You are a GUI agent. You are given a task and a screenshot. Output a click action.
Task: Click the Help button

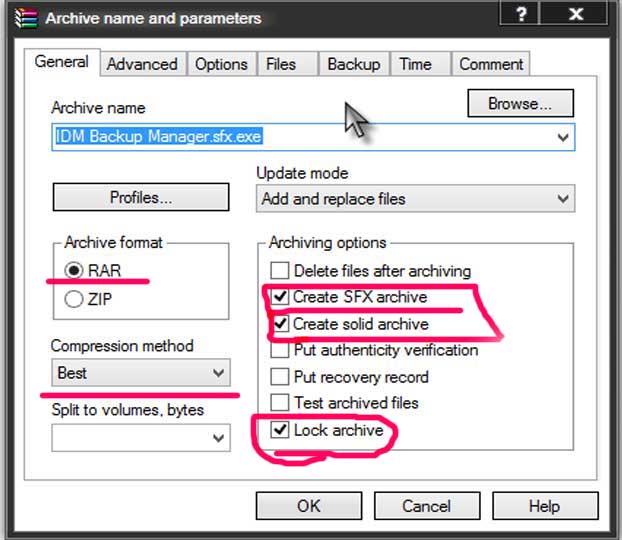pos(545,506)
